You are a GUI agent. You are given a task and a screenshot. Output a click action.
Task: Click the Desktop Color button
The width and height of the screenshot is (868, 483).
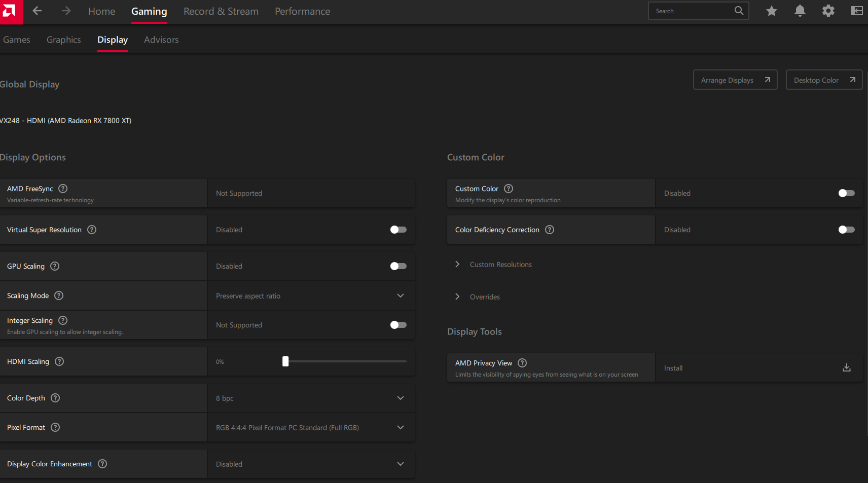[823, 80]
